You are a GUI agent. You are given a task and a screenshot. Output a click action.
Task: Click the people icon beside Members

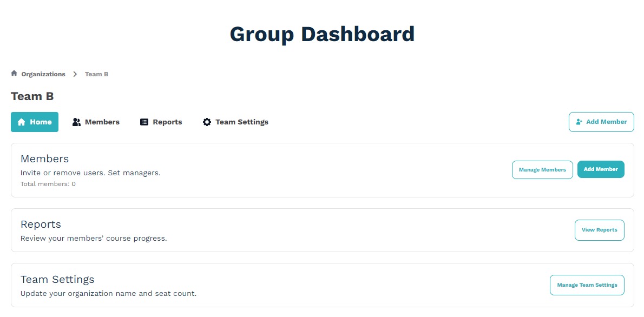tap(76, 122)
